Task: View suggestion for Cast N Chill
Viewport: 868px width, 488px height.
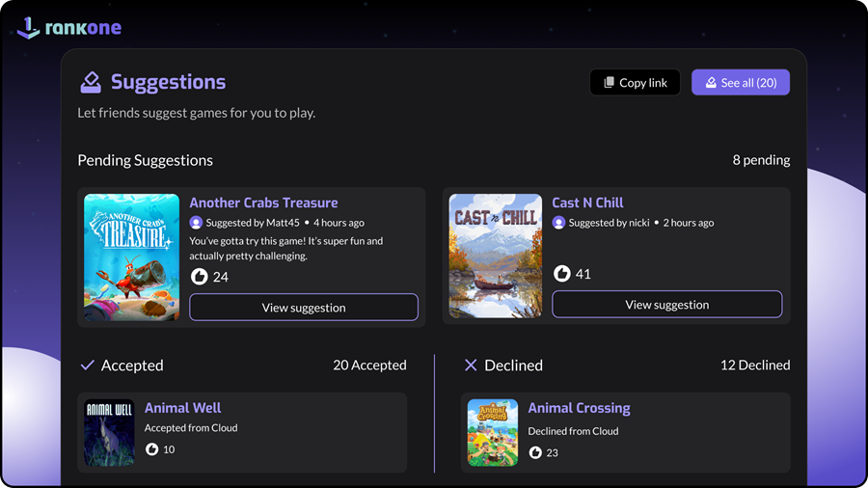Action: 666,305
